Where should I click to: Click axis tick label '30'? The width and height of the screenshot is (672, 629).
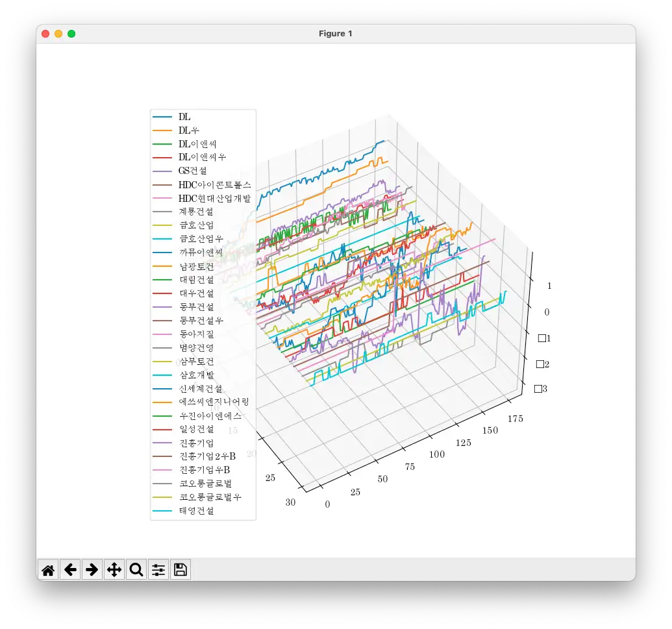click(x=291, y=502)
